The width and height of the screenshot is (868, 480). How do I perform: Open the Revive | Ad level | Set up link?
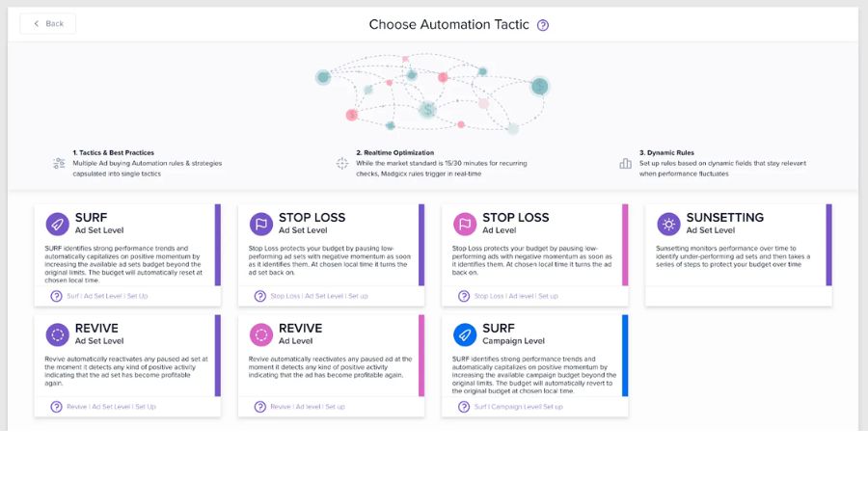pos(308,407)
